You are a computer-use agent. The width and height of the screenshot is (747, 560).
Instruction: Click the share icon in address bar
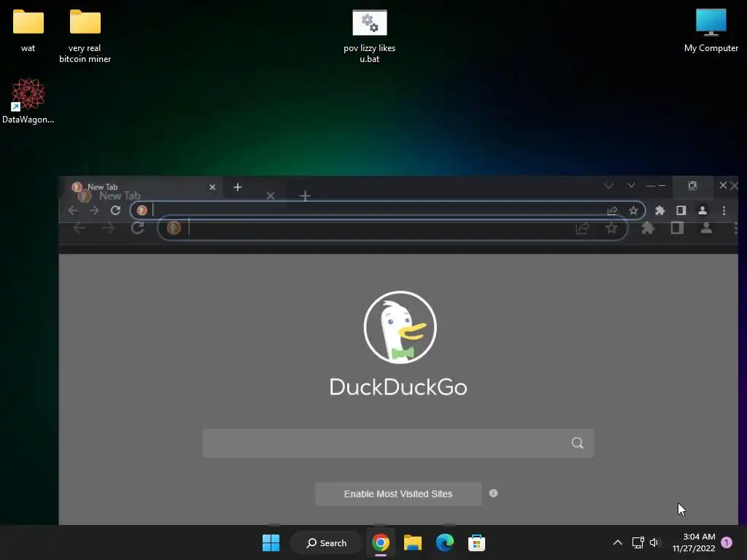click(x=612, y=211)
